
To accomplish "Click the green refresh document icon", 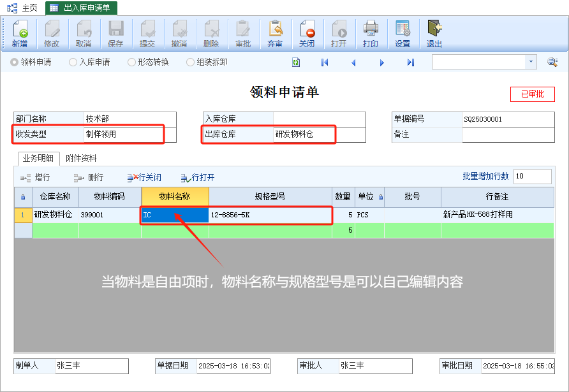I will tap(296, 62).
